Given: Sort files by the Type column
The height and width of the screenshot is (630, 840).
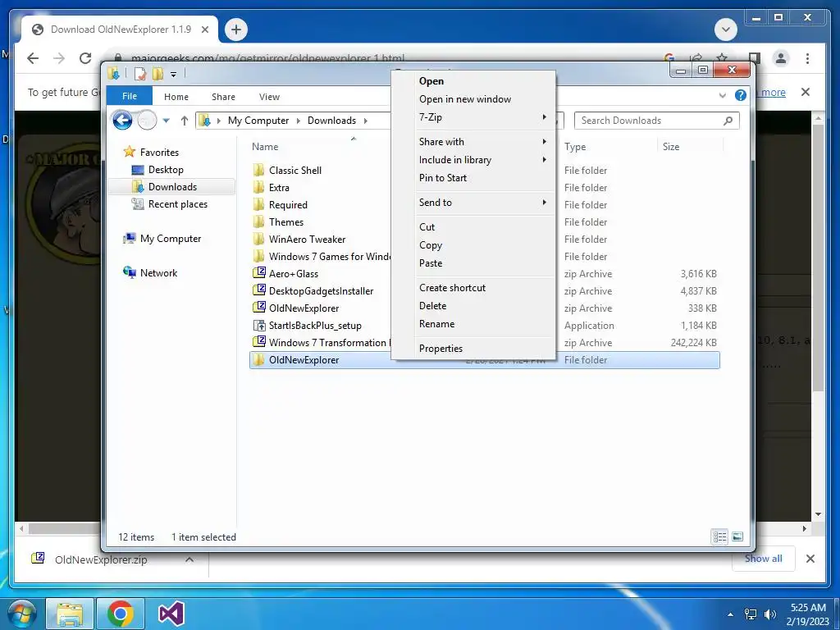Looking at the screenshot, I should click(x=575, y=147).
